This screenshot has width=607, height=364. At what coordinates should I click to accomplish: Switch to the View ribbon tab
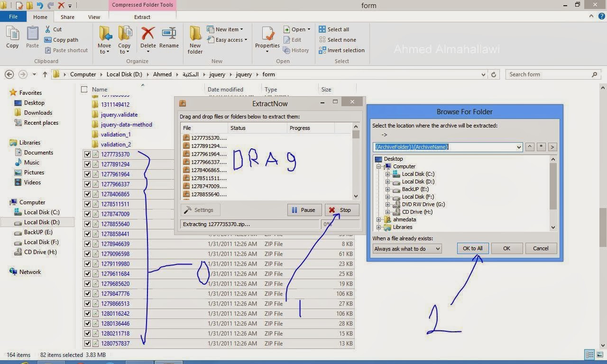94,17
